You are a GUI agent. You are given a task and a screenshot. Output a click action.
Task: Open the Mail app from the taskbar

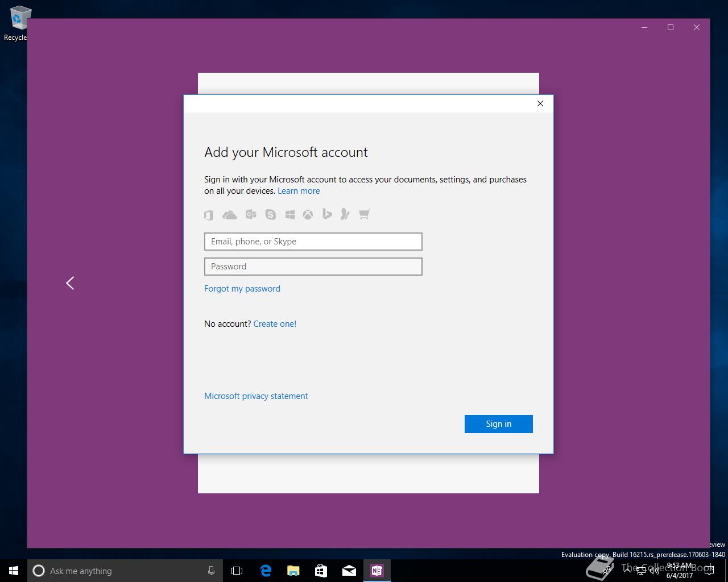click(349, 571)
